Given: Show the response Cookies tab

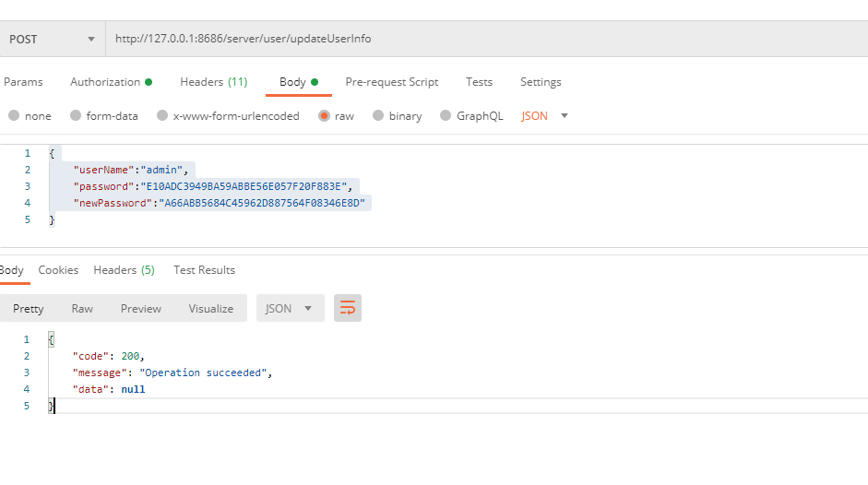Looking at the screenshot, I should [x=58, y=270].
